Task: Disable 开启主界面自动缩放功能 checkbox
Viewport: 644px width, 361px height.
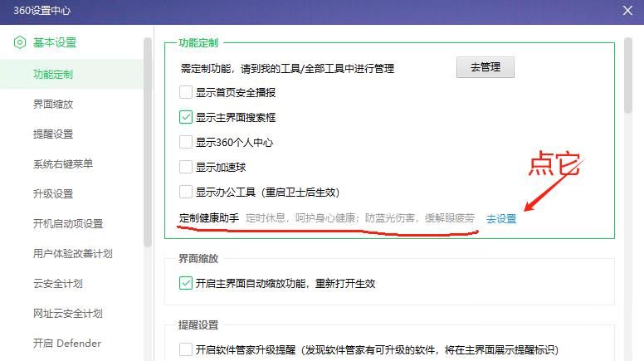Action: (186, 283)
